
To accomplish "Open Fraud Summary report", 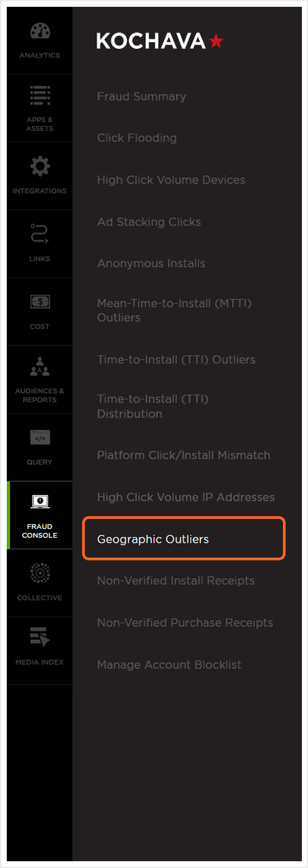I will pyautogui.click(x=141, y=96).
